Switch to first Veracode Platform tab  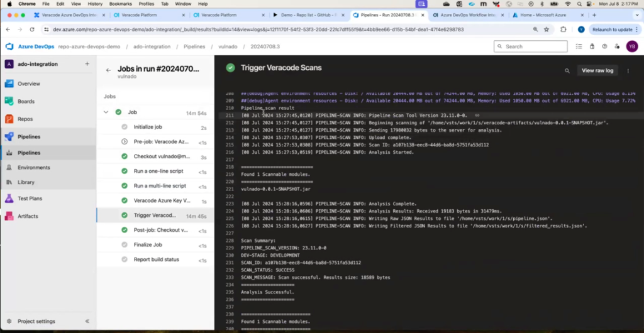[x=148, y=15]
